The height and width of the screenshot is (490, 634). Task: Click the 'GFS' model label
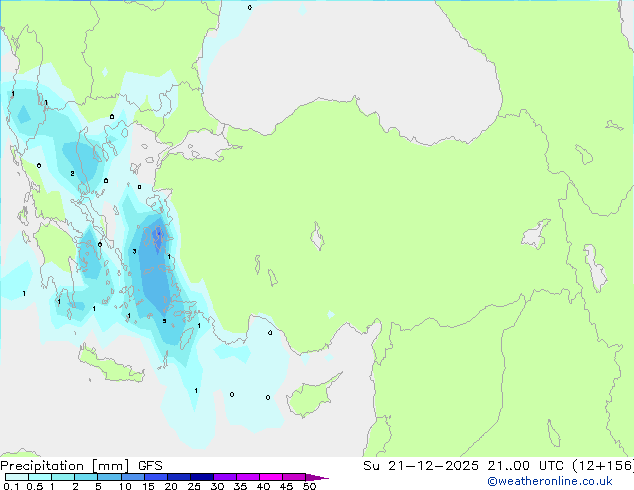[150, 466]
